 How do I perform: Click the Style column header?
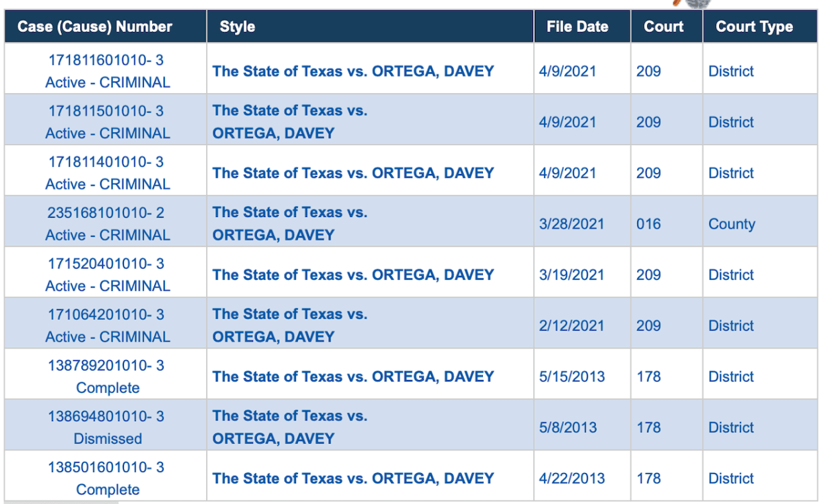[238, 27]
